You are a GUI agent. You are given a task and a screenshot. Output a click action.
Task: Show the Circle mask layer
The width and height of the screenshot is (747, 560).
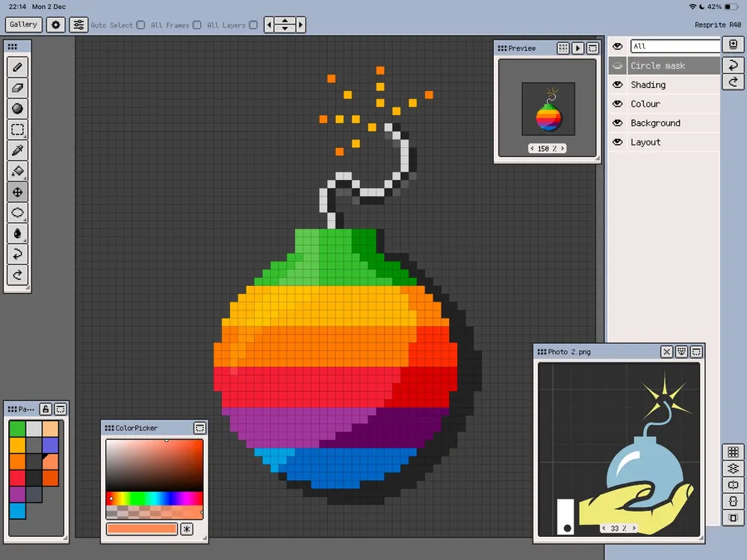pyautogui.click(x=618, y=66)
